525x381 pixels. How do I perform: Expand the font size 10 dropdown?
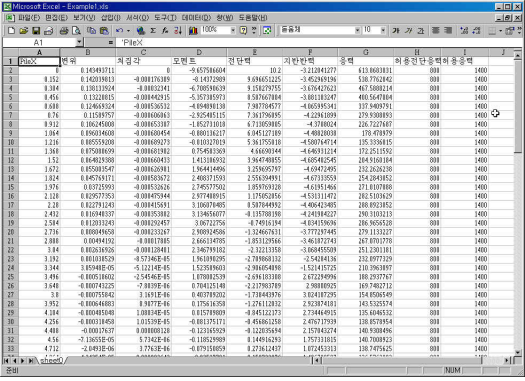pyautogui.click(x=383, y=30)
